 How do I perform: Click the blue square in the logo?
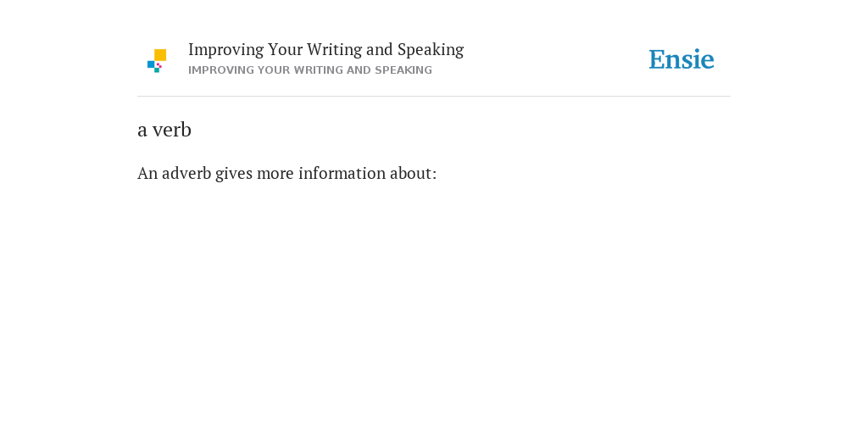point(151,64)
